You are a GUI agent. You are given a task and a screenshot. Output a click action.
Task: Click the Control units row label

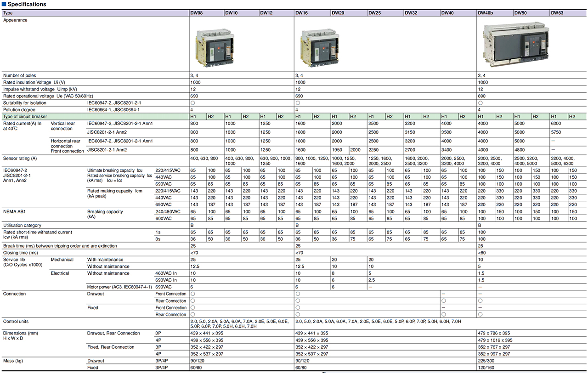(x=16, y=322)
